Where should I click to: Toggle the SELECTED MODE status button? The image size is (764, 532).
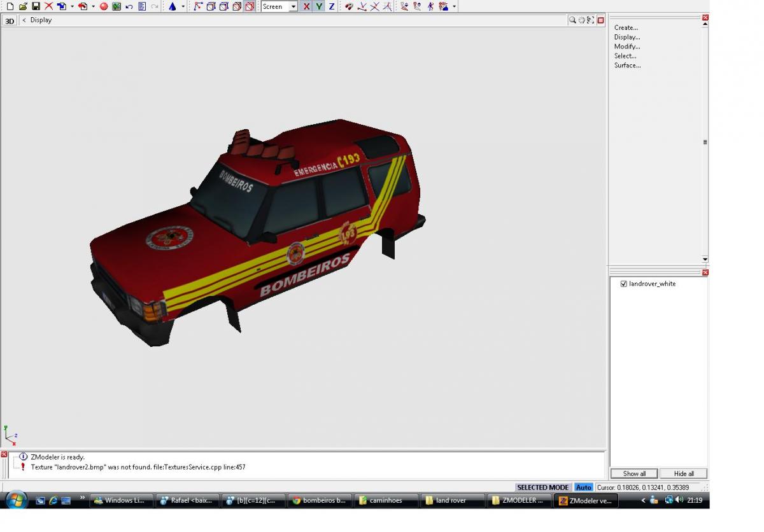pos(543,487)
